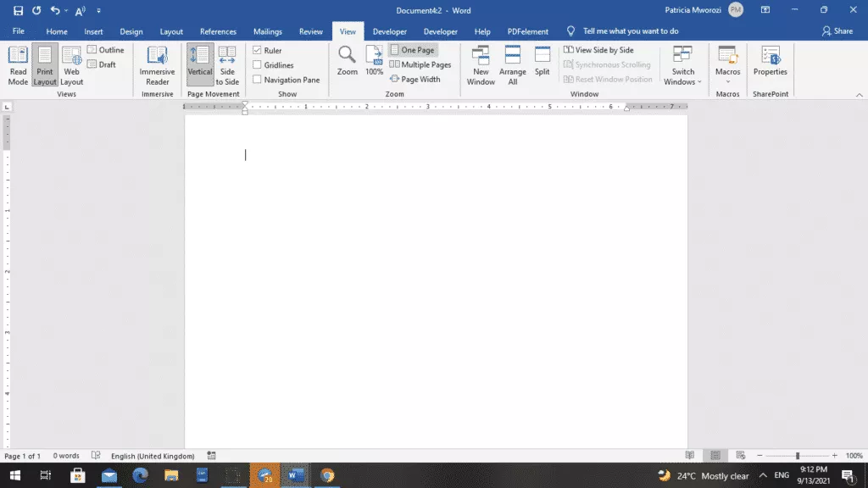Select Multiple Pages zoom option

pyautogui.click(x=420, y=64)
